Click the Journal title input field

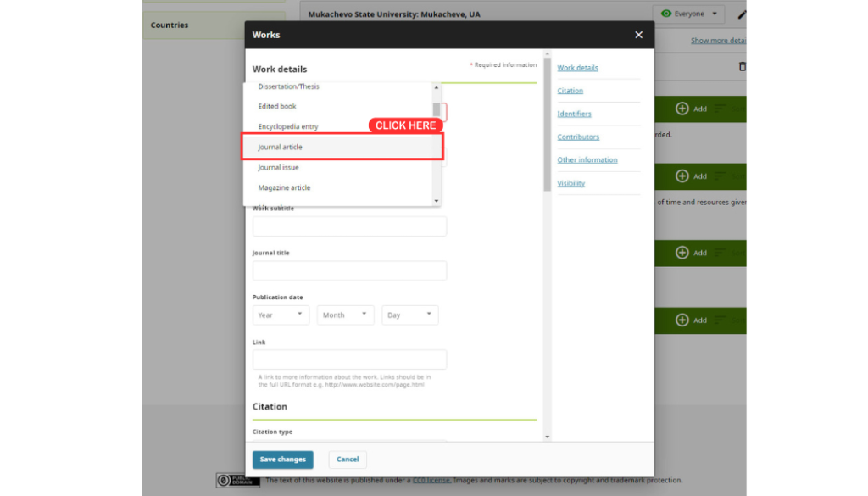click(349, 270)
